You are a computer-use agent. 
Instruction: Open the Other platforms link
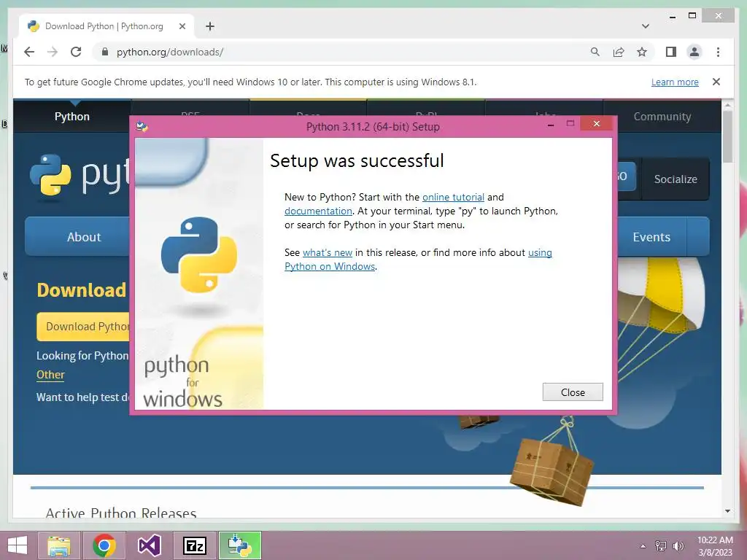click(x=50, y=375)
